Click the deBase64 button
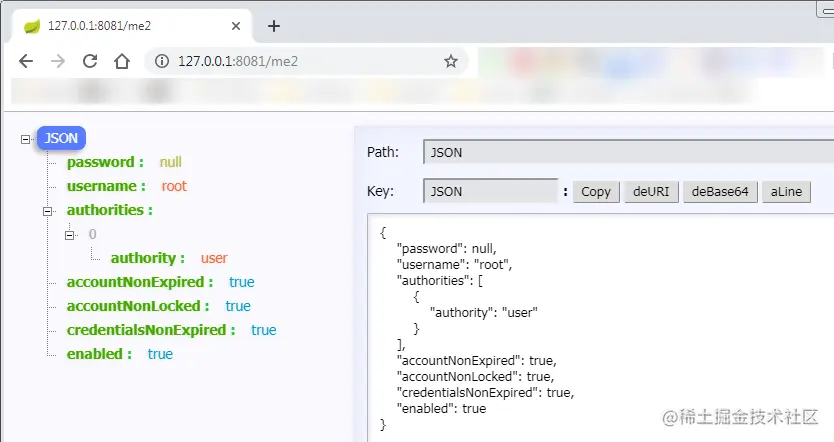 [720, 191]
